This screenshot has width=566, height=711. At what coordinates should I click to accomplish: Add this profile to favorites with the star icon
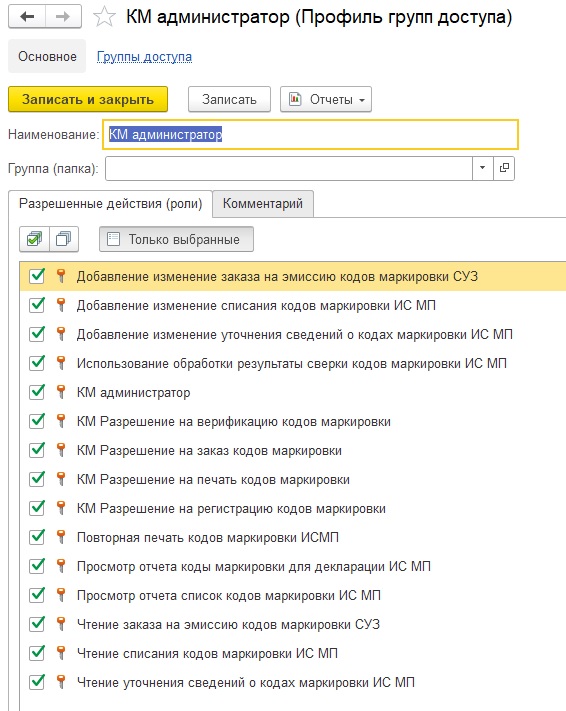(104, 17)
